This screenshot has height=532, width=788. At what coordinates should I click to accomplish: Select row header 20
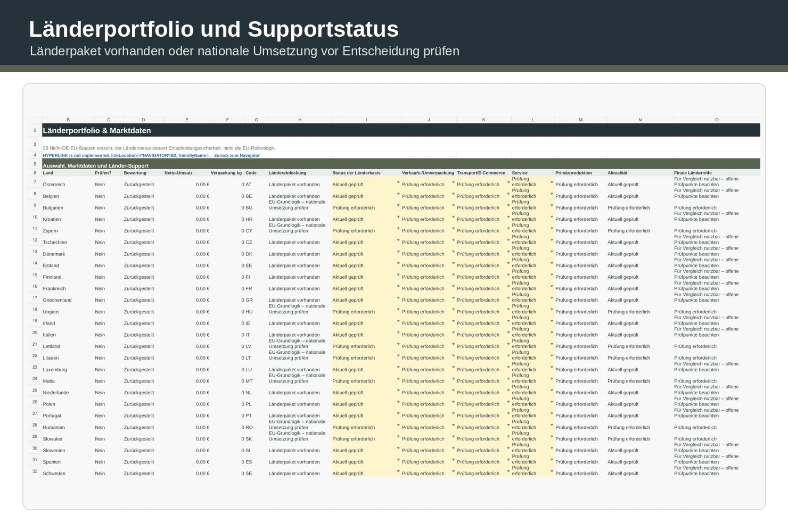point(35,332)
